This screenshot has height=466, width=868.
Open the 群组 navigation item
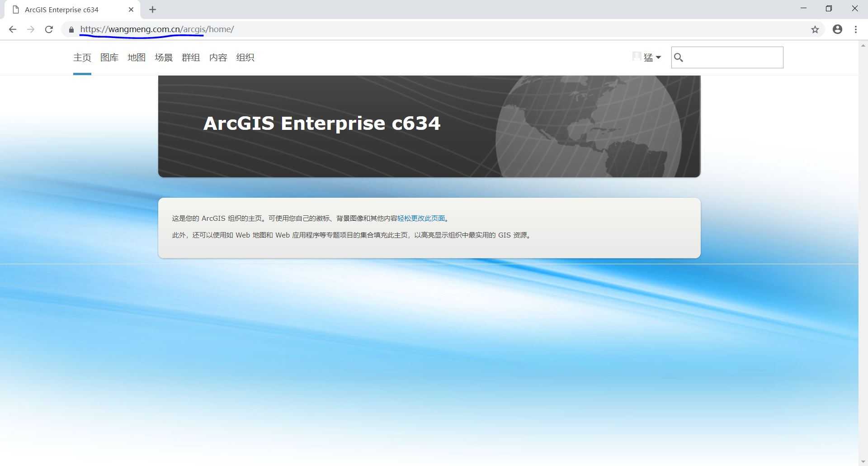tap(191, 57)
